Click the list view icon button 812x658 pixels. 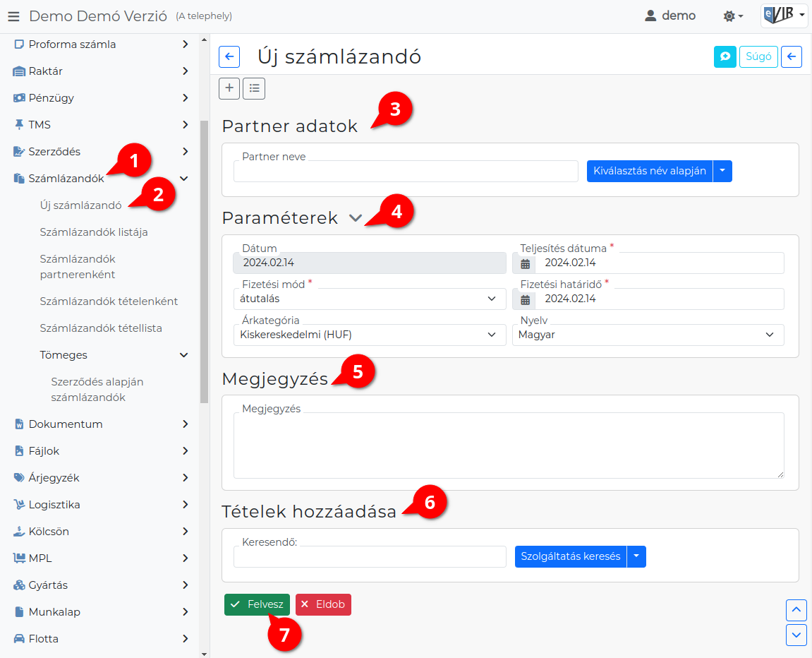(254, 88)
